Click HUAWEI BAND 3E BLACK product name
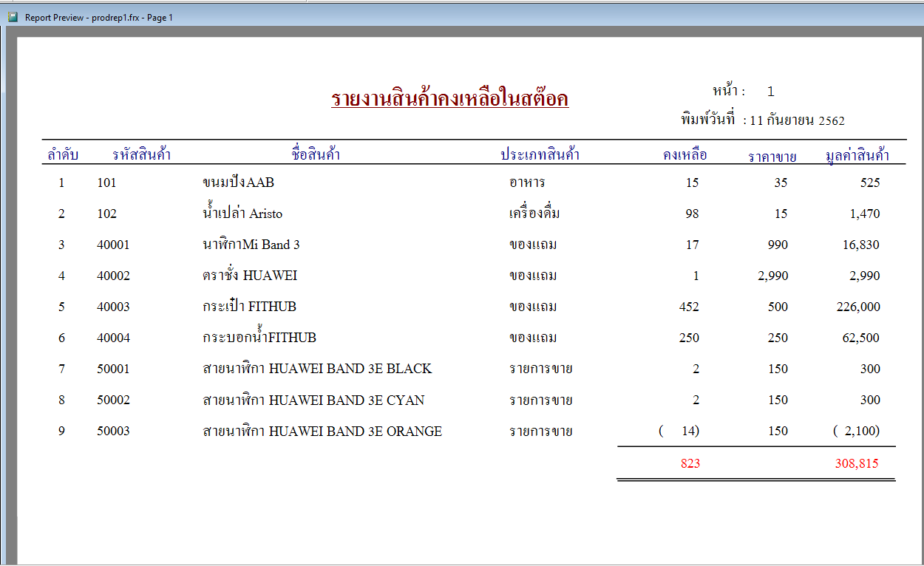Screen dimensions: 924x566 [x=317, y=369]
